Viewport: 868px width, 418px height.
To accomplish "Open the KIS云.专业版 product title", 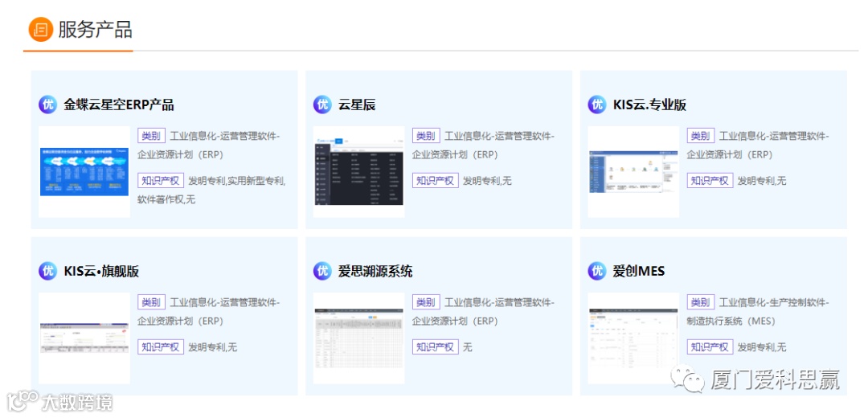I will tap(649, 104).
